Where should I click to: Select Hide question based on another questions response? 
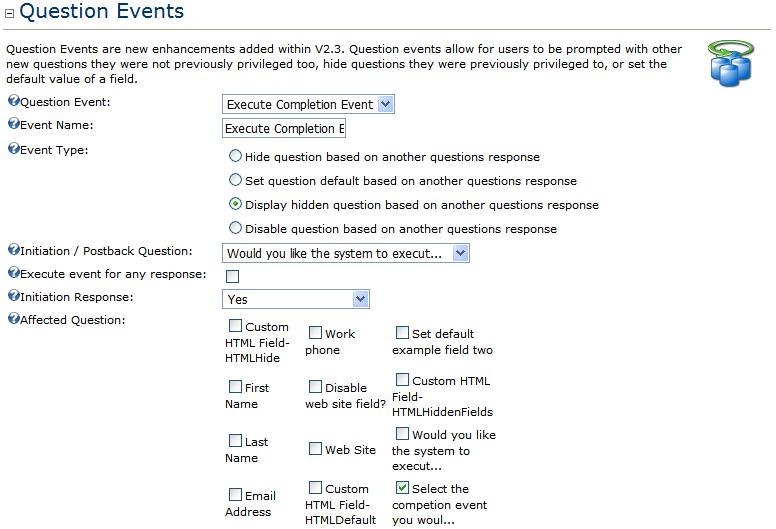tap(236, 156)
